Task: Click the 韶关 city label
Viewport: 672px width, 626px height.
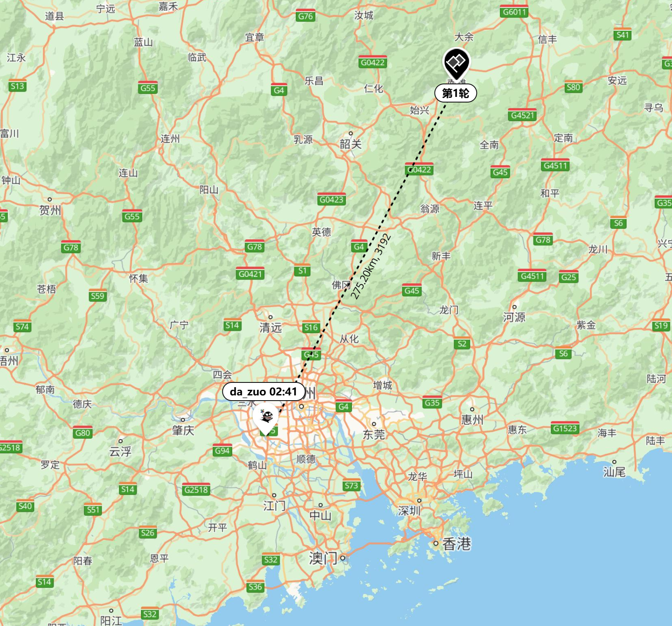Action: [x=350, y=144]
